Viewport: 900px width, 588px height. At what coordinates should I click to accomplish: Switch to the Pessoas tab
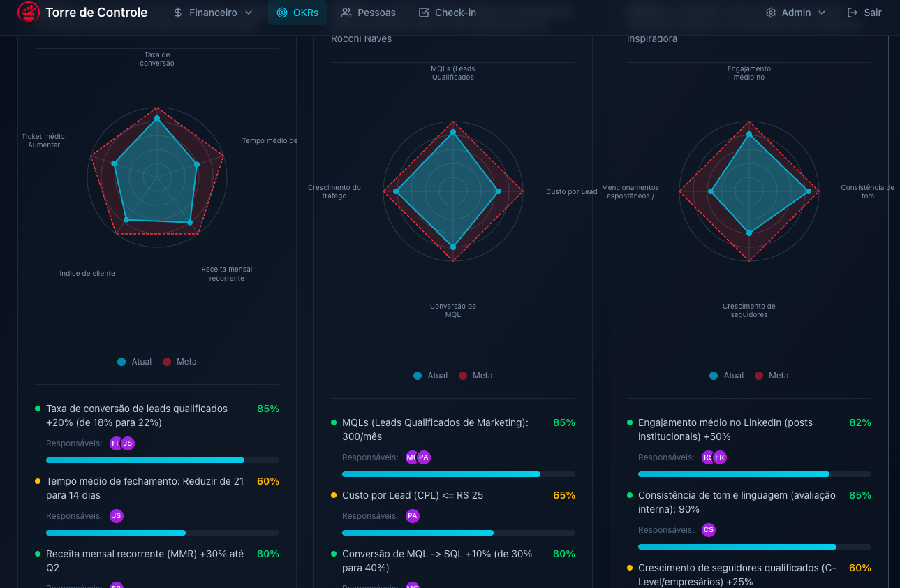tap(368, 12)
